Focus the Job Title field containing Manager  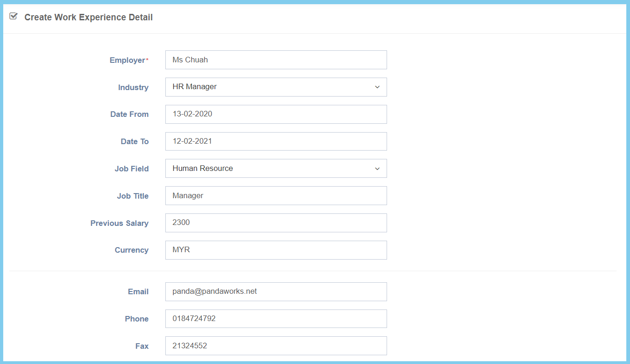pos(276,196)
